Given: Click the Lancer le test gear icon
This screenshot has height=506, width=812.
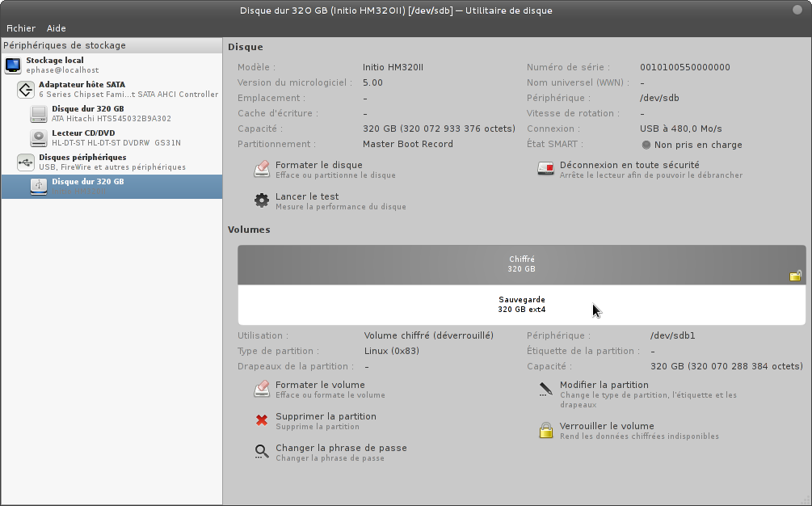Looking at the screenshot, I should 262,200.
